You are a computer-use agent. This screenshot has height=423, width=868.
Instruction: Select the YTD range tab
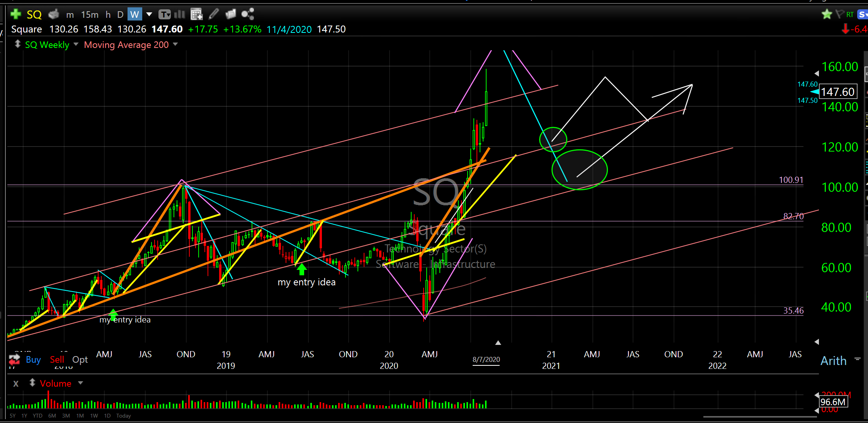37,416
